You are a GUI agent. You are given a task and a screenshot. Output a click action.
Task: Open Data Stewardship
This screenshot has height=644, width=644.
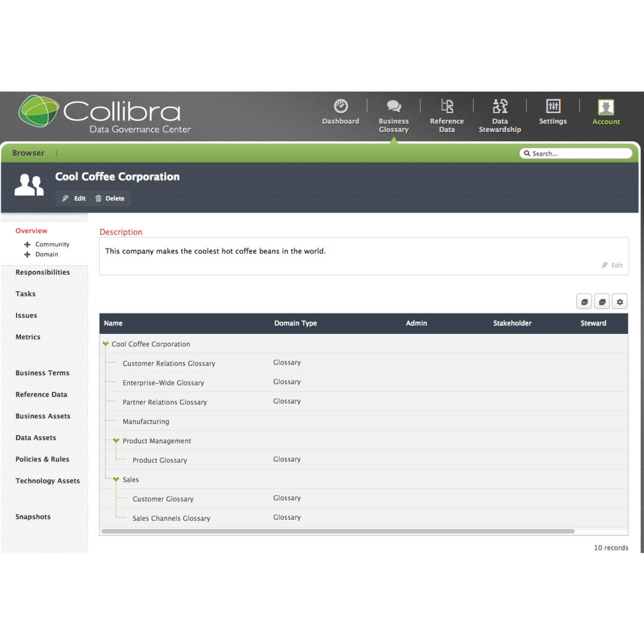pyautogui.click(x=500, y=116)
